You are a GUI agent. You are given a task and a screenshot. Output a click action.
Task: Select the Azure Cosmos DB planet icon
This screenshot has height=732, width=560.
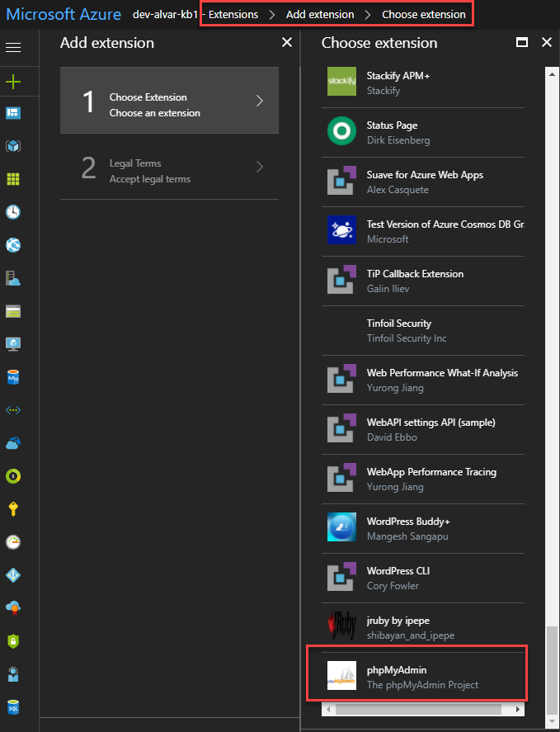(341, 229)
